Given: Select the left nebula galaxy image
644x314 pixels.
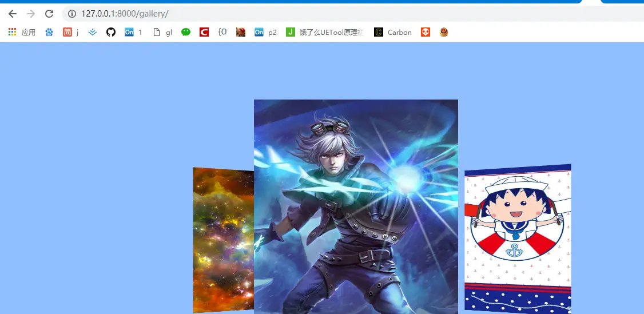Looking at the screenshot, I should point(224,240).
